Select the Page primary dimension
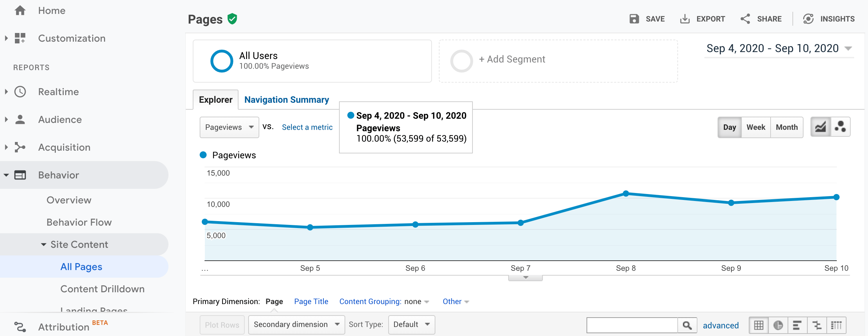The width and height of the screenshot is (868, 336). tap(274, 302)
